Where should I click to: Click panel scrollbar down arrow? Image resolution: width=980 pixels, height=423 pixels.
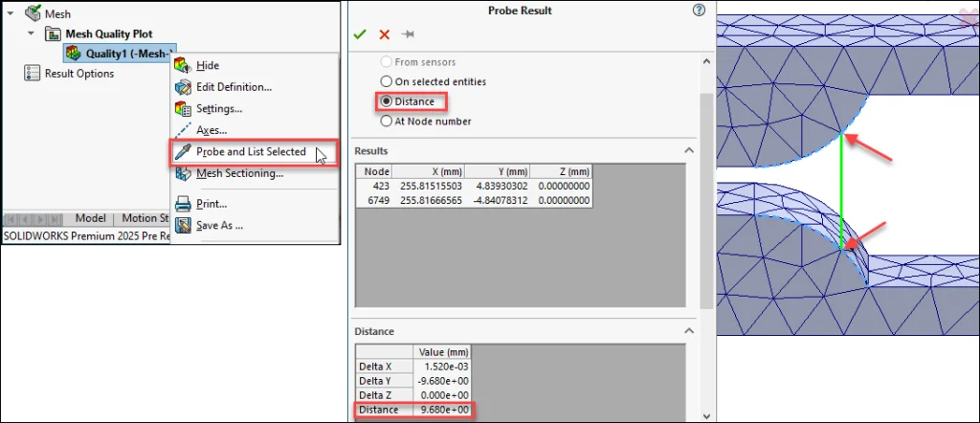[x=707, y=415]
